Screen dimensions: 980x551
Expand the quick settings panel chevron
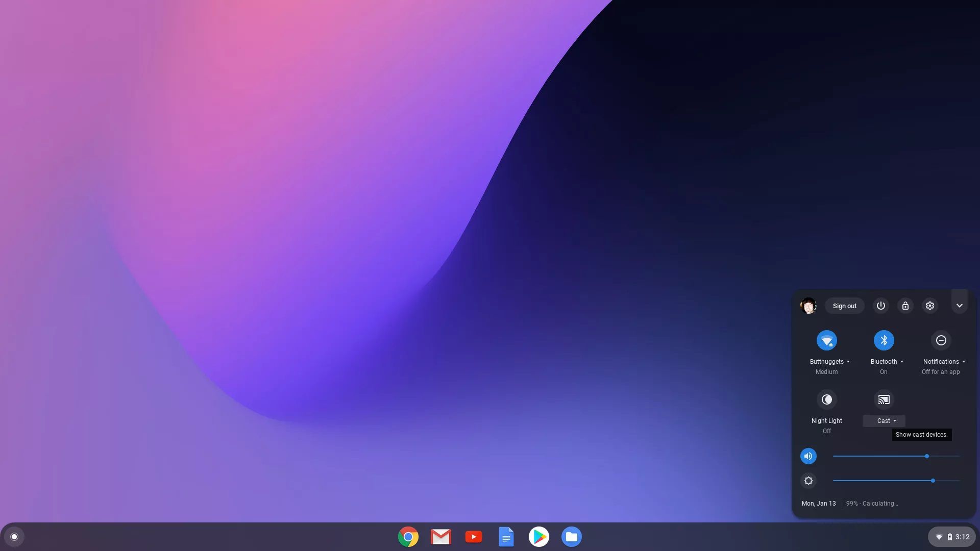pos(960,306)
